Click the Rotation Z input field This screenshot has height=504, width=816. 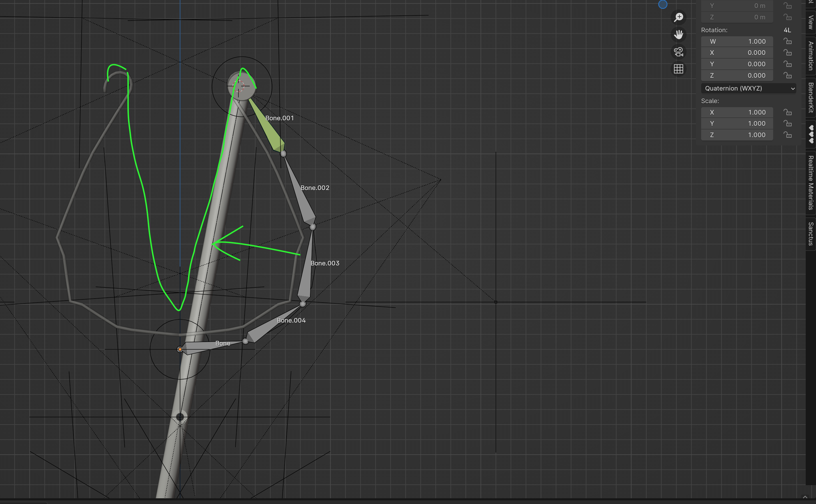(x=737, y=75)
